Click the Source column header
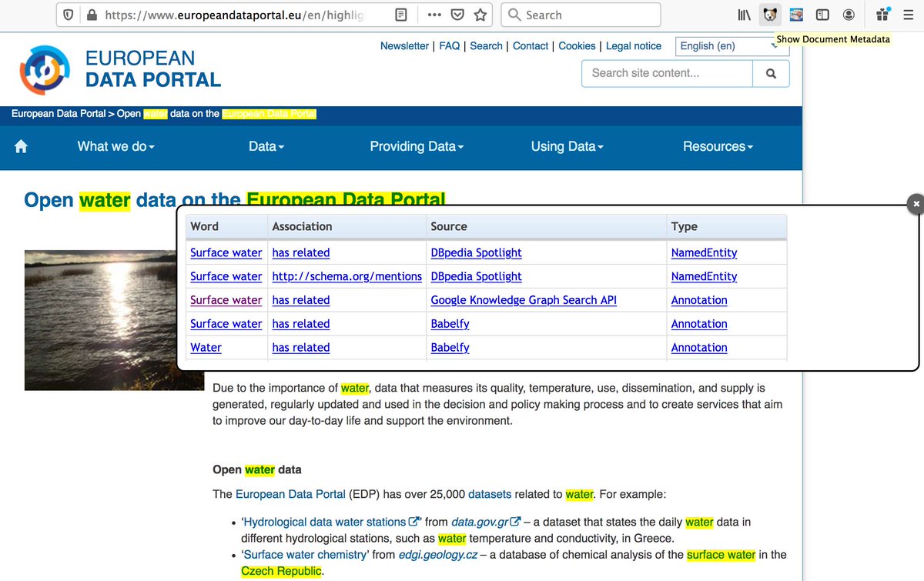The height and width of the screenshot is (581, 924). [x=547, y=226]
